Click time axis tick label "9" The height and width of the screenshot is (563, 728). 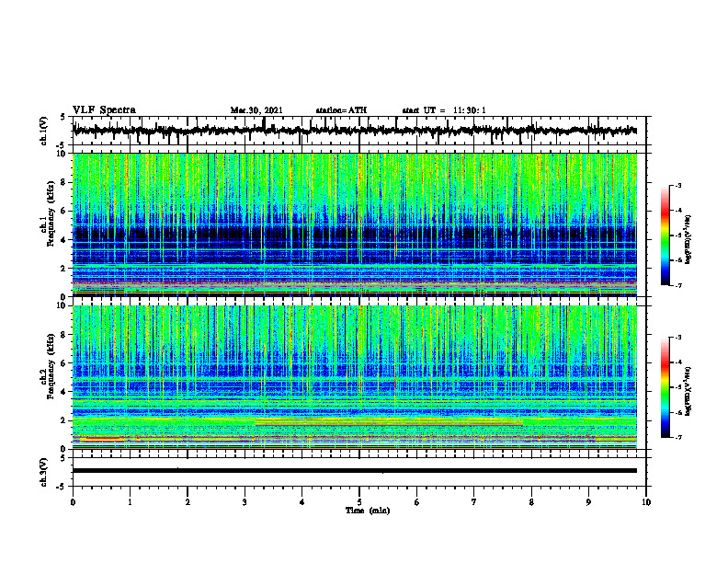[x=588, y=502]
